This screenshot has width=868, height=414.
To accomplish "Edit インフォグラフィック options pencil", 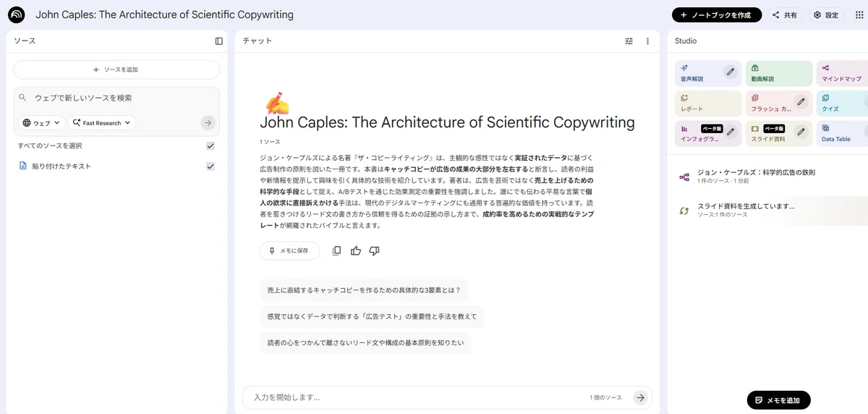I will (x=731, y=132).
